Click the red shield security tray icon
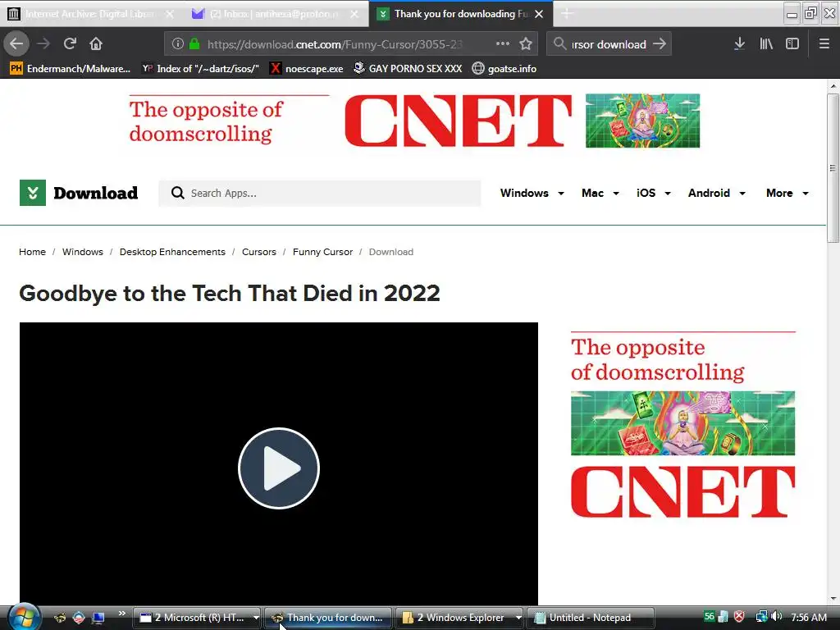Image resolution: width=840 pixels, height=630 pixels. (739, 617)
